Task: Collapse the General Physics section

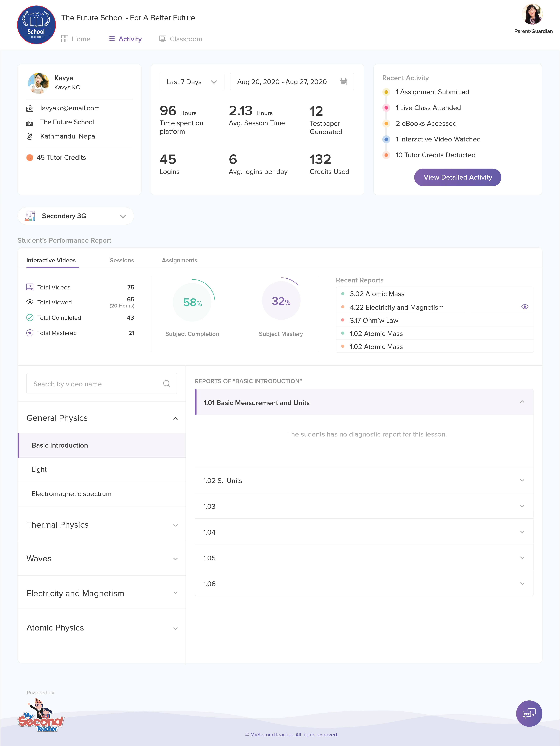Action: [102, 418]
